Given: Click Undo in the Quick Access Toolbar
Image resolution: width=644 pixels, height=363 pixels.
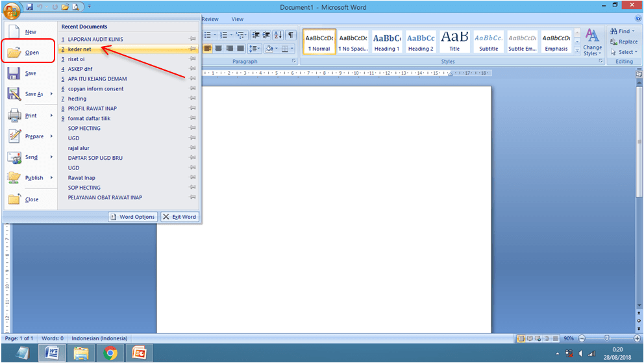Looking at the screenshot, I should [x=40, y=7].
